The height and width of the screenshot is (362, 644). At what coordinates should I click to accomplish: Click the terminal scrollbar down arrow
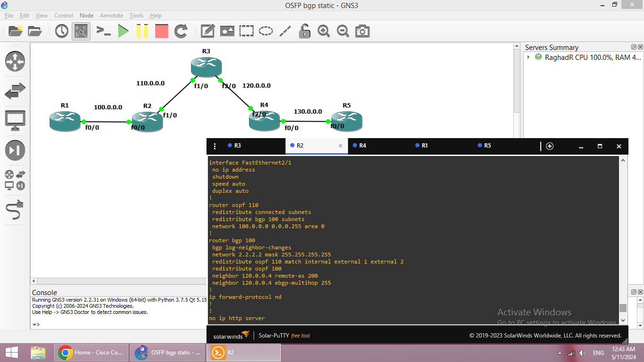(x=623, y=320)
